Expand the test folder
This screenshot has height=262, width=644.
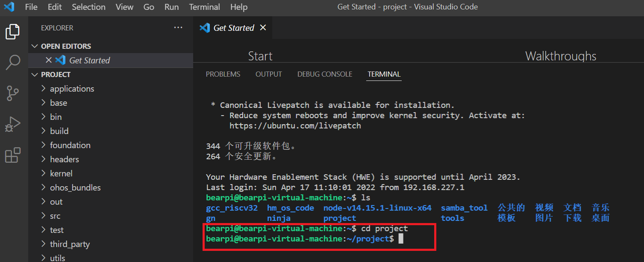[x=111, y=230]
